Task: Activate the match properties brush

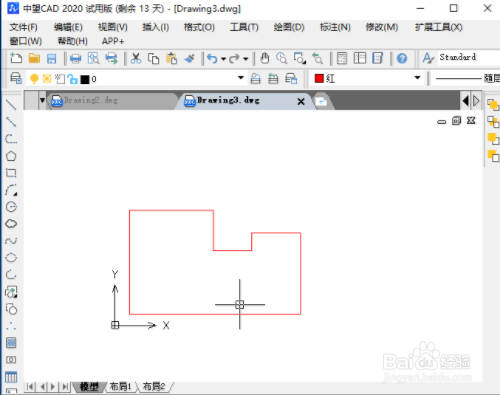Action: click(189, 59)
